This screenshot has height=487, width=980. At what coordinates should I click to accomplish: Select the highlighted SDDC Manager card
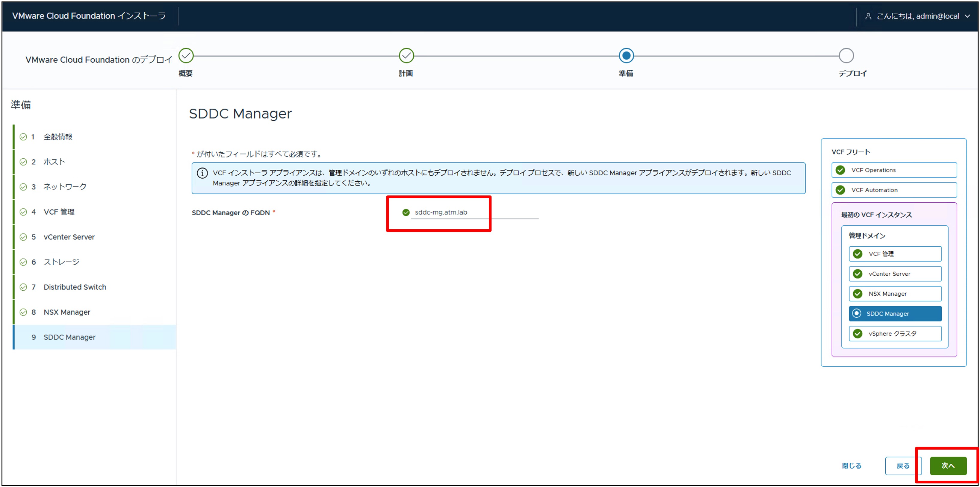(895, 314)
